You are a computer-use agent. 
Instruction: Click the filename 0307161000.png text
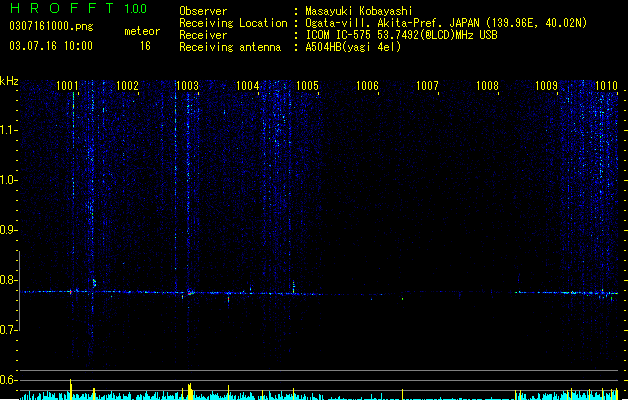click(x=51, y=26)
